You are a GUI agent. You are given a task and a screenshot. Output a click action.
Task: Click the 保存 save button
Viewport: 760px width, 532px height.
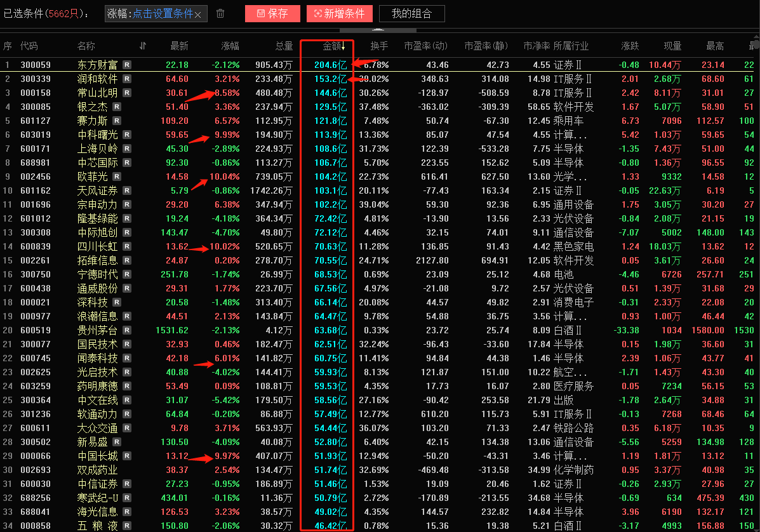pyautogui.click(x=272, y=13)
